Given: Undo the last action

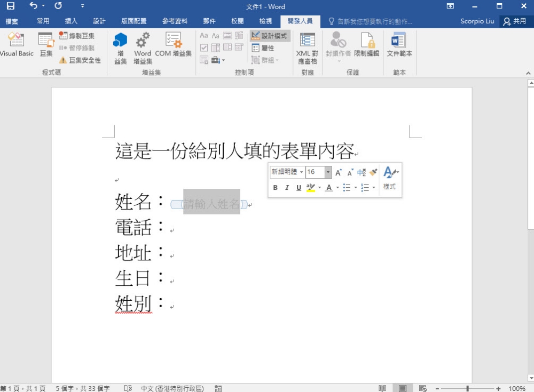Looking at the screenshot, I should [33, 6].
